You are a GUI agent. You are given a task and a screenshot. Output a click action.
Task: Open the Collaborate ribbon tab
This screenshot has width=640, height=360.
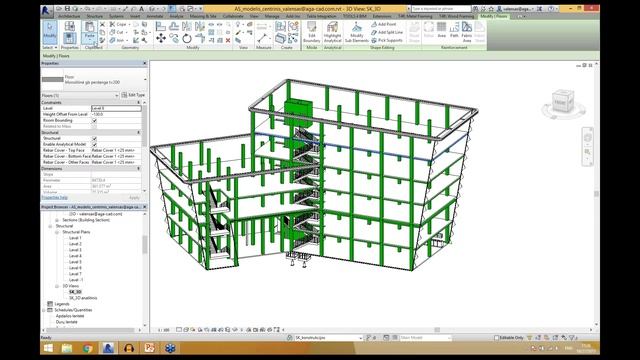point(233,16)
